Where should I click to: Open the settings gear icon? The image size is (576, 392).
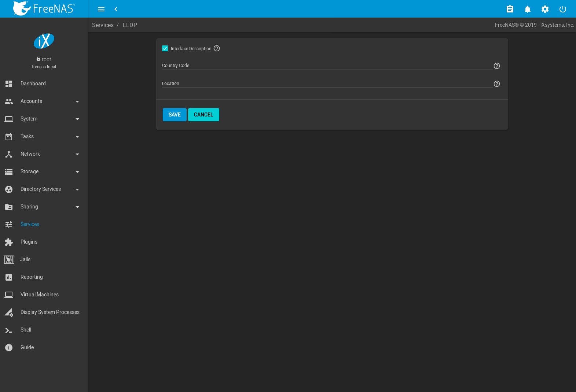point(545,9)
